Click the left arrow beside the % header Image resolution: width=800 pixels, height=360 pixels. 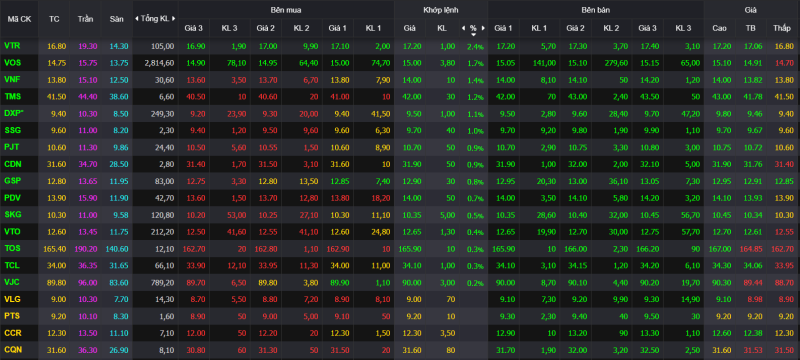click(x=463, y=29)
